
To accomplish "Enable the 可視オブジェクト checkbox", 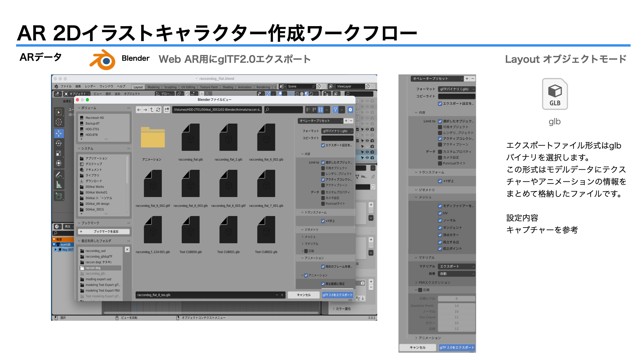I will pos(323,168).
